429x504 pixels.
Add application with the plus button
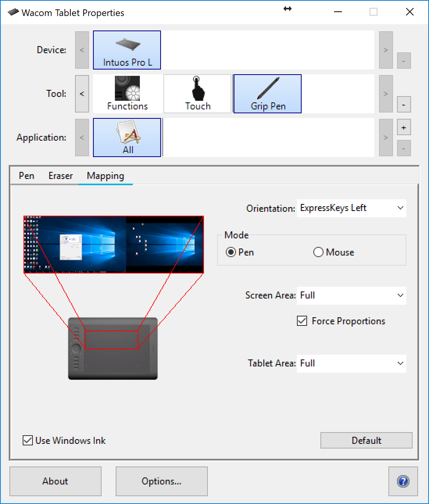[404, 127]
